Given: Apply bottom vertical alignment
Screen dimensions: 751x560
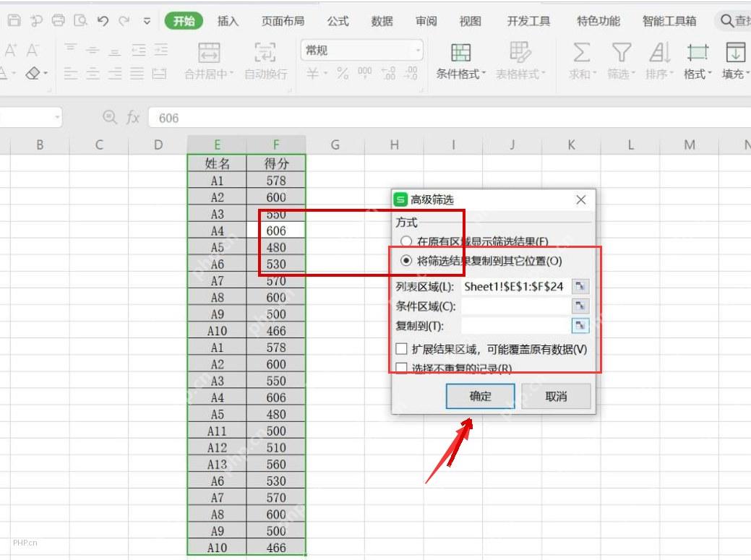Looking at the screenshot, I should pos(114,51).
